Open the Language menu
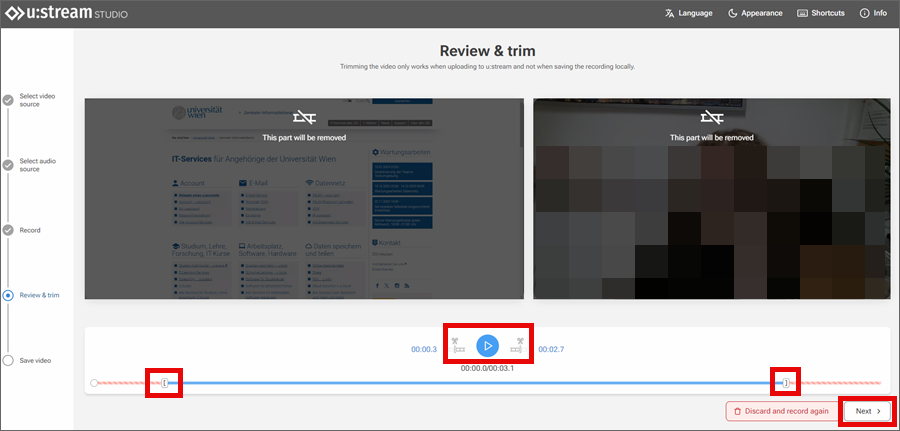Screen dimensions: 900x431 (688, 13)
